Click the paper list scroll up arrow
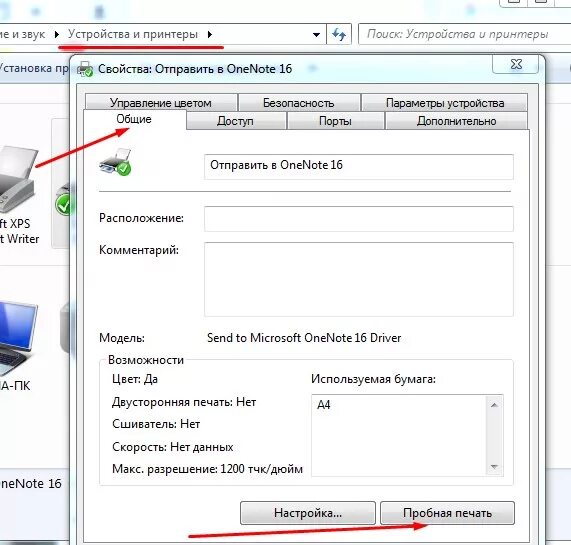Screen dimensions: 571x545 (x=494, y=405)
